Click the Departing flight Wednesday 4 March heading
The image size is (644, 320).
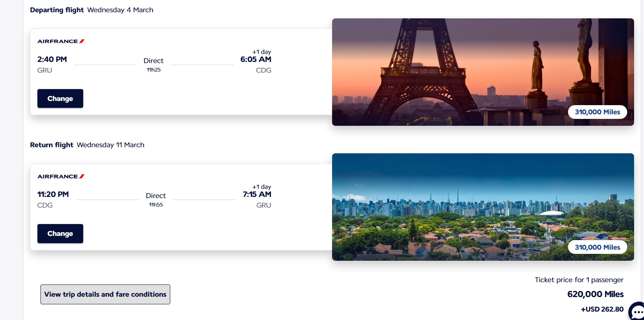tap(92, 10)
